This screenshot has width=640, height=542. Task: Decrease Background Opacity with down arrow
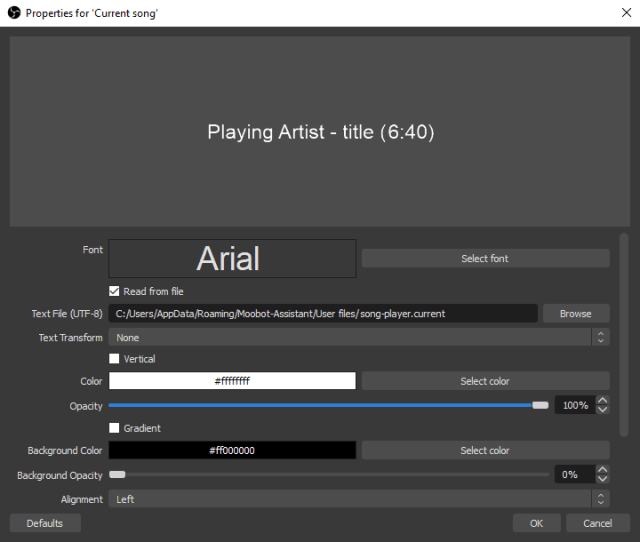[x=602, y=479]
